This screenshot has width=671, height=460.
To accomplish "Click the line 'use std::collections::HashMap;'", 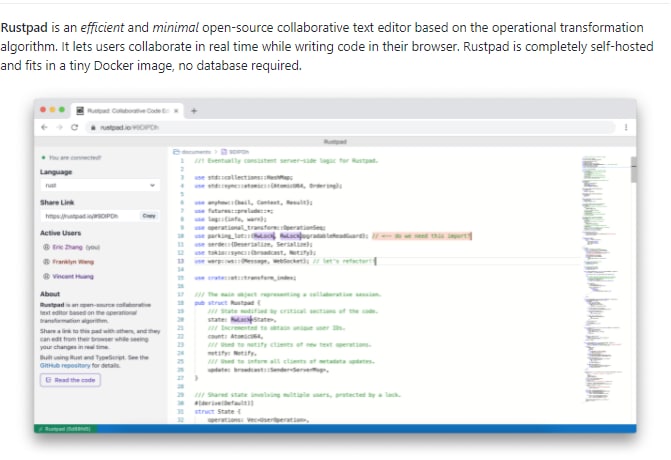I will (244, 178).
